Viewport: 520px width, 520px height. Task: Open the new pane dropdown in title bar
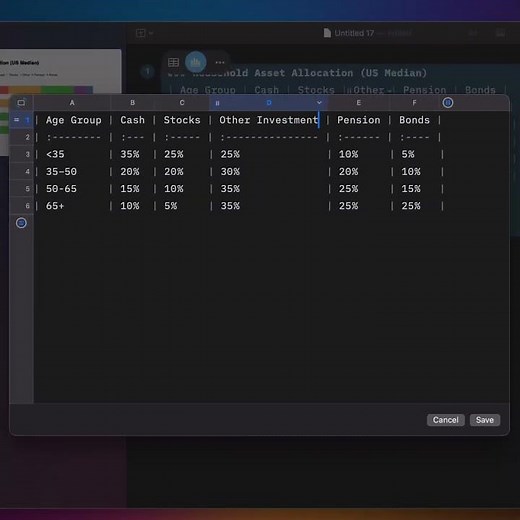144,33
